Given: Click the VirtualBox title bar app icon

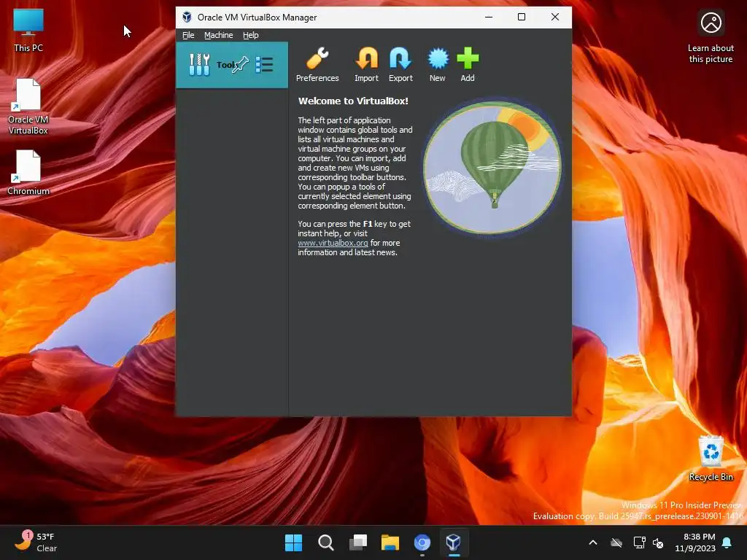Looking at the screenshot, I should pyautogui.click(x=187, y=17).
